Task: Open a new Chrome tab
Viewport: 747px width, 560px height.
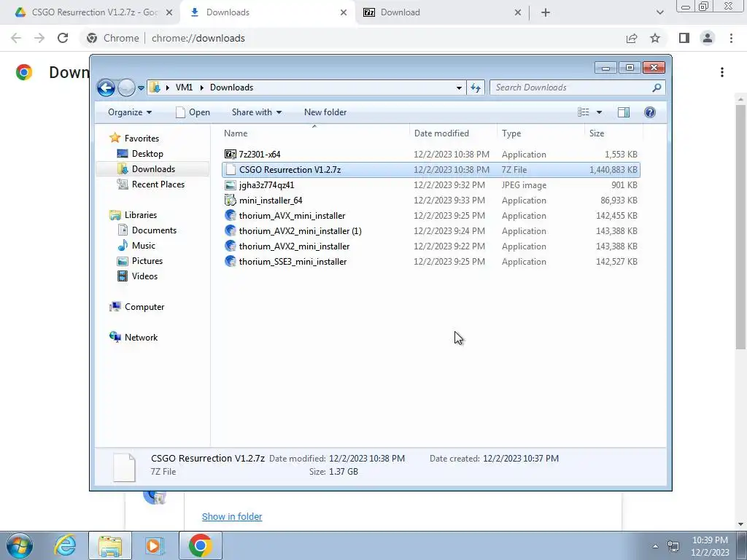Action: click(x=546, y=12)
